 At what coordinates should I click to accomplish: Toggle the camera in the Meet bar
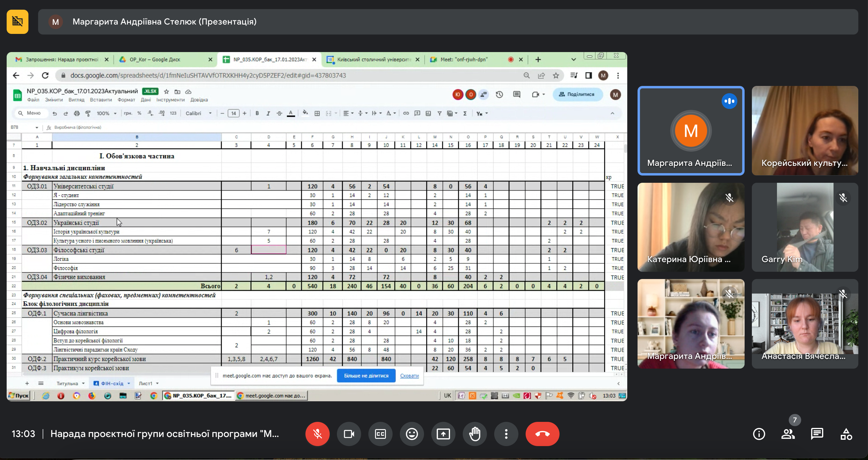(349, 434)
